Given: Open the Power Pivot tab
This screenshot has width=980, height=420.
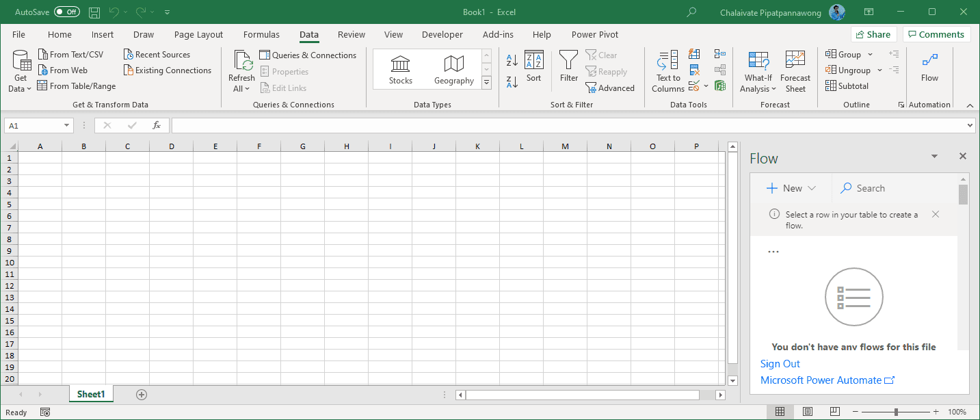Looking at the screenshot, I should point(594,34).
